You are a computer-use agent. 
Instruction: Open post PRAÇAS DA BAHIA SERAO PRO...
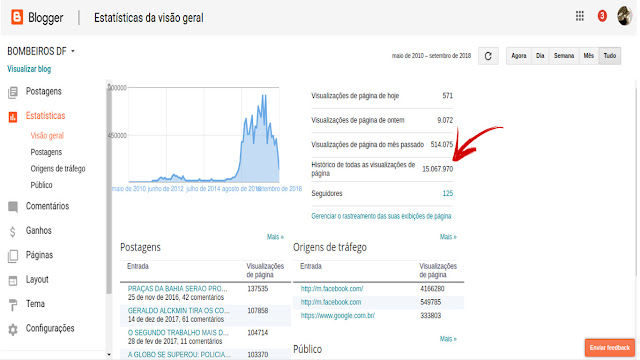(178, 289)
